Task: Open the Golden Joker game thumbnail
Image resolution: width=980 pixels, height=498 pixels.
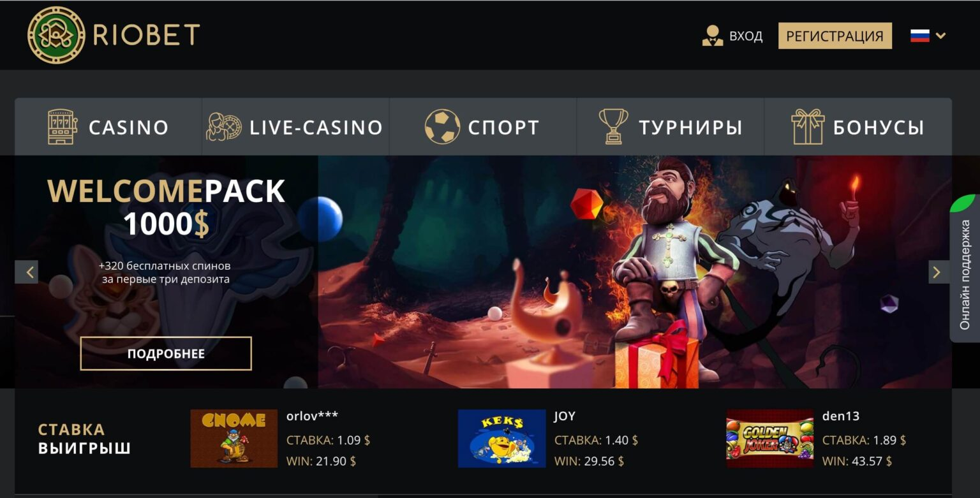Action: coord(770,439)
